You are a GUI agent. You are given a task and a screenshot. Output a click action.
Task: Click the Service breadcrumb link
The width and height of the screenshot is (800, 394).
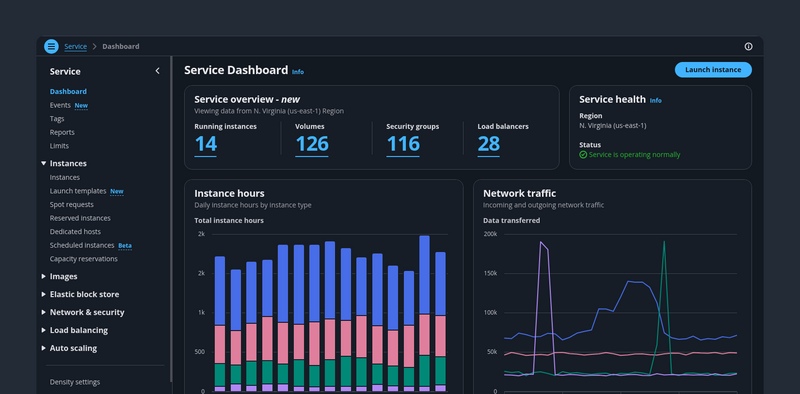pos(76,46)
